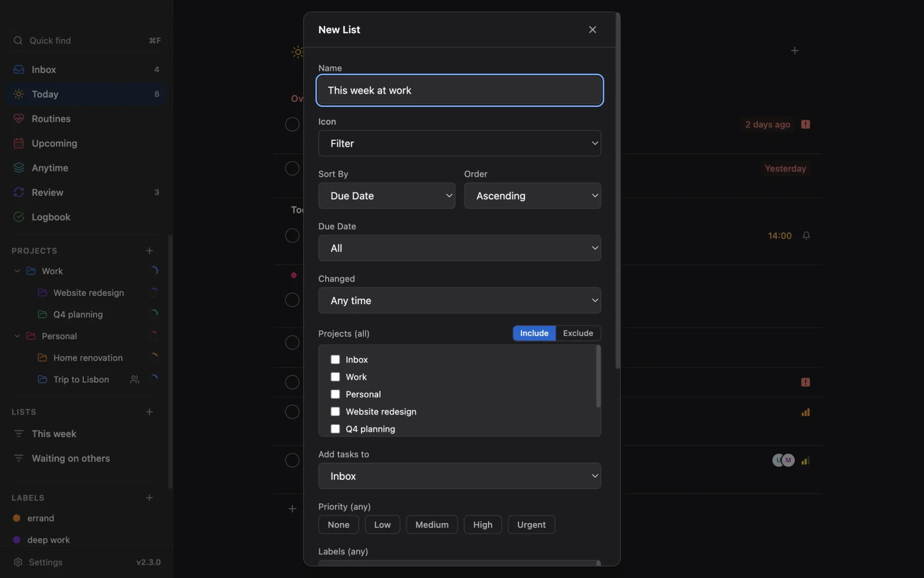The width and height of the screenshot is (924, 578).
Task: Open the Sort By dropdown
Action: (x=387, y=196)
